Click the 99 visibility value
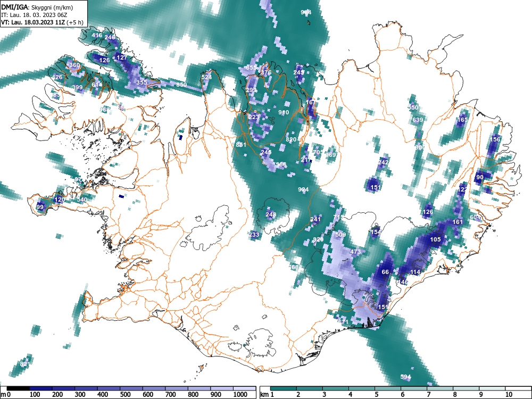This screenshot has width=532, height=399. [40, 207]
